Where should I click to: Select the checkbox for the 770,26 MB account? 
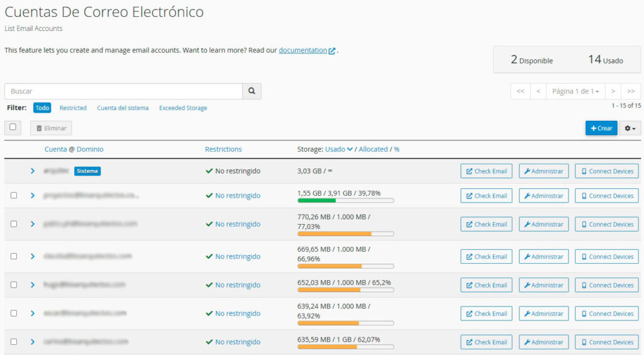14,224
